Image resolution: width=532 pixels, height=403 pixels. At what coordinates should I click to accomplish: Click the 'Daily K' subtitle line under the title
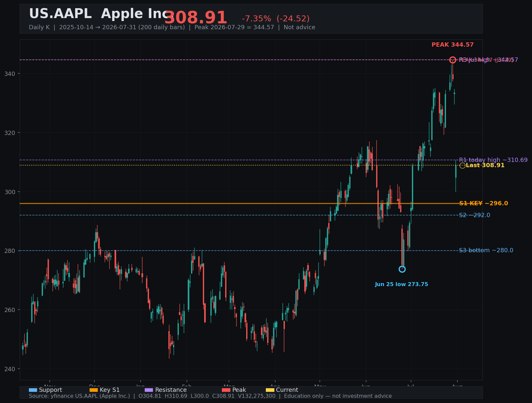[172, 27]
